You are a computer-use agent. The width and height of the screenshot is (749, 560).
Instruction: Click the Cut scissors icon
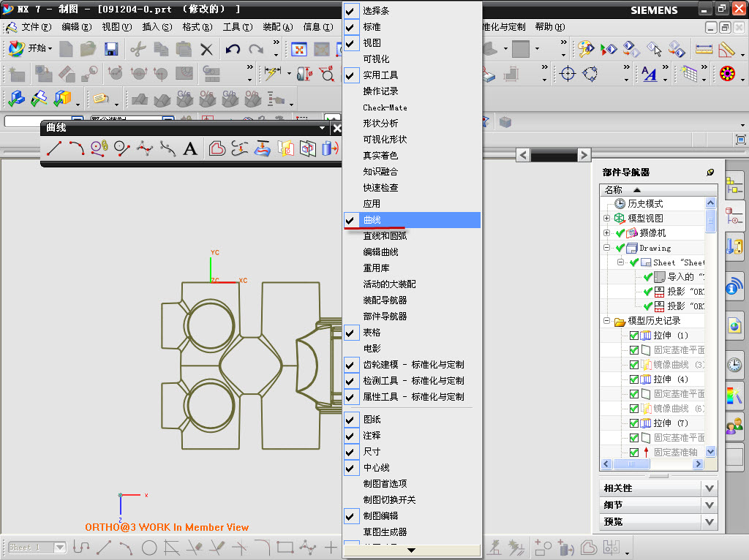point(138,49)
